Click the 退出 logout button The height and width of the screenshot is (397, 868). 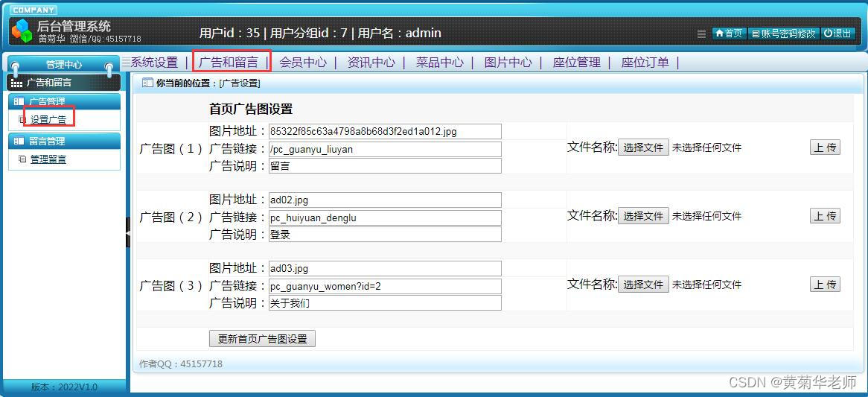(x=837, y=34)
